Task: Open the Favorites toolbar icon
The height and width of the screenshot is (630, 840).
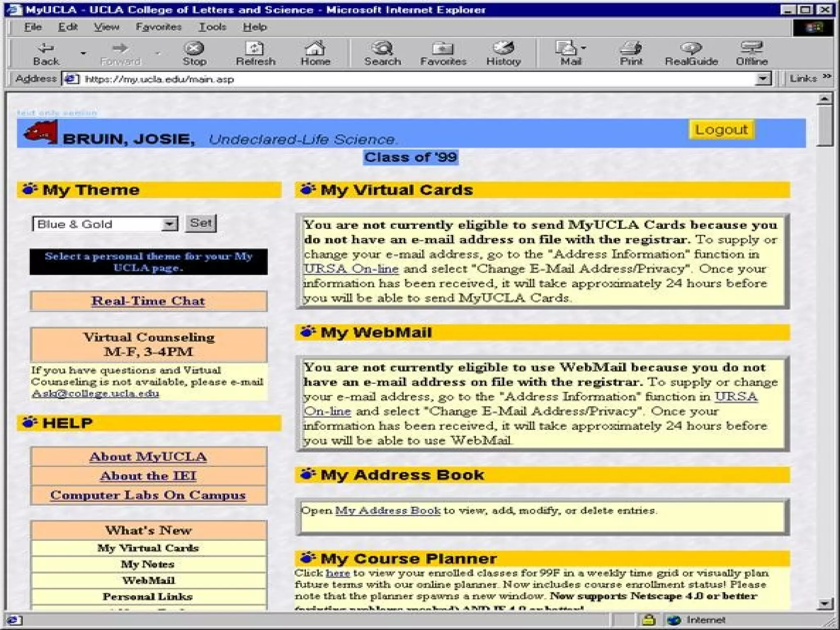Action: coord(443,53)
